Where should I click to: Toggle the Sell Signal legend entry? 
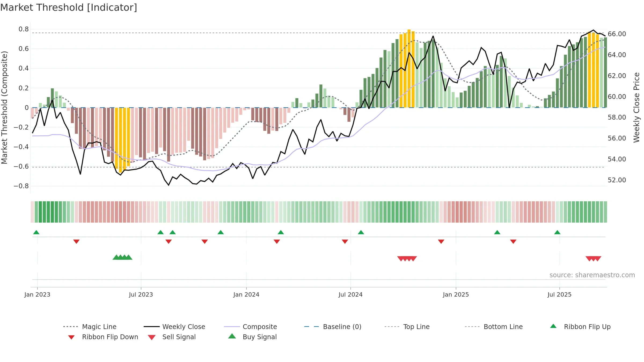[172, 337]
